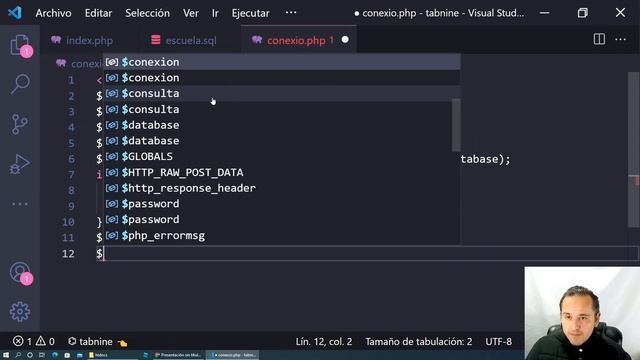Screen dimensions: 640x360
Task: Pick the second $database suggestion
Action: tap(282, 141)
